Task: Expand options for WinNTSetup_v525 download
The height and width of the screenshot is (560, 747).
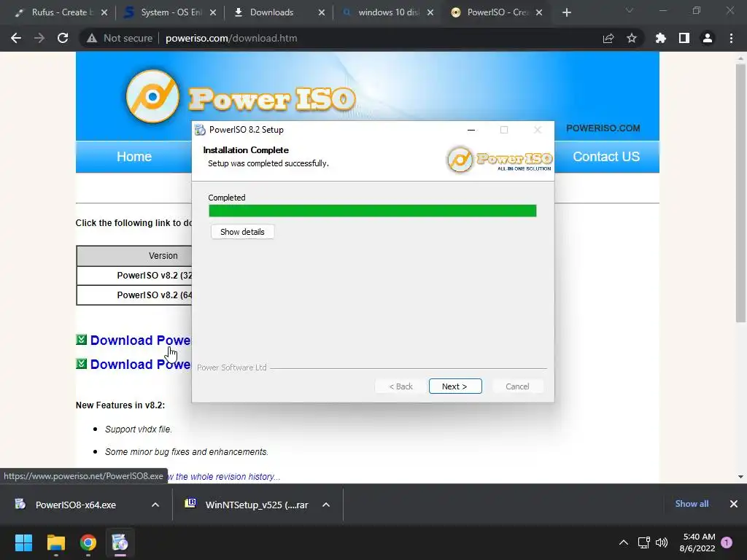Action: click(x=326, y=505)
